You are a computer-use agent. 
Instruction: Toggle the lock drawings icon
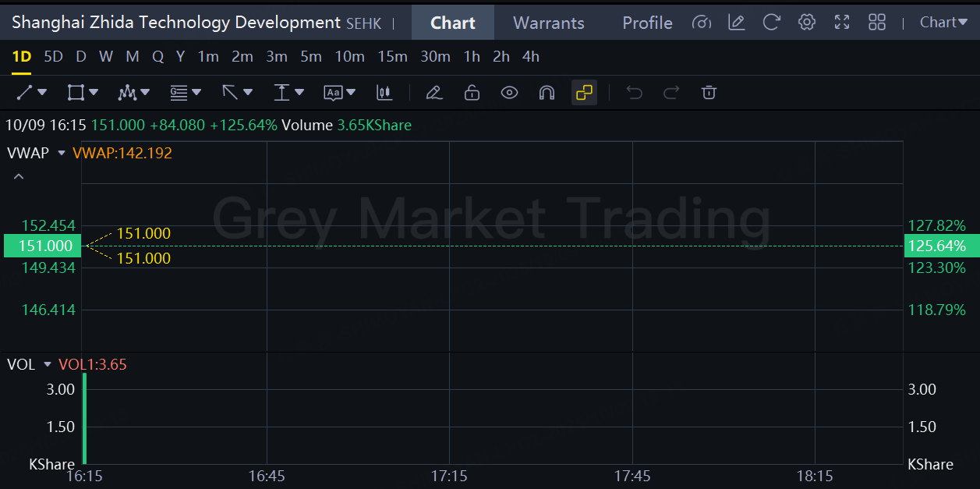point(472,93)
